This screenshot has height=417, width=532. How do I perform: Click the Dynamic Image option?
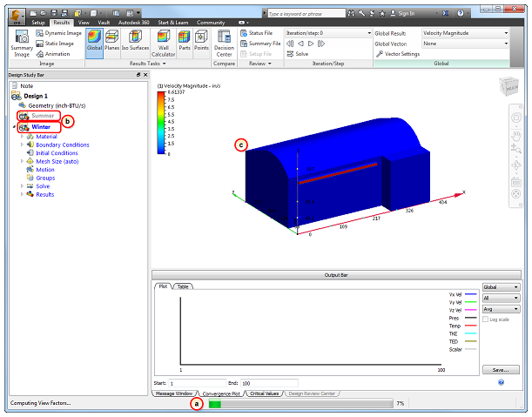[x=58, y=33]
